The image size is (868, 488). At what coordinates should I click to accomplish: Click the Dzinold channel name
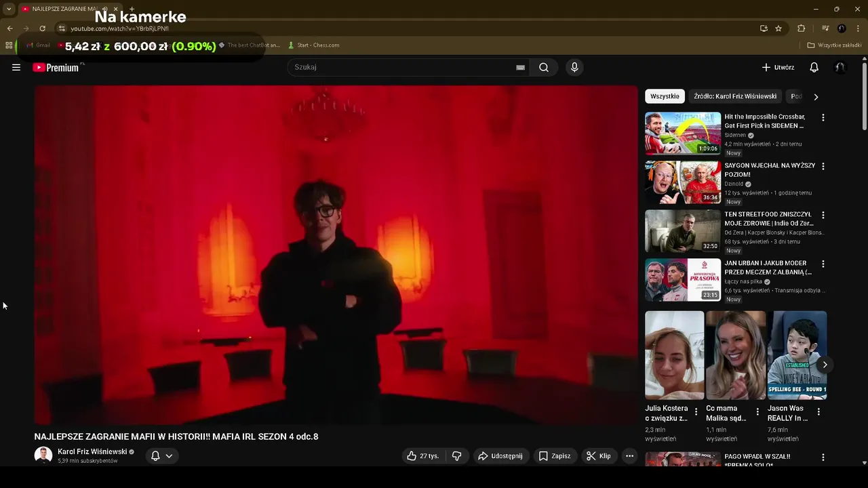click(x=734, y=184)
